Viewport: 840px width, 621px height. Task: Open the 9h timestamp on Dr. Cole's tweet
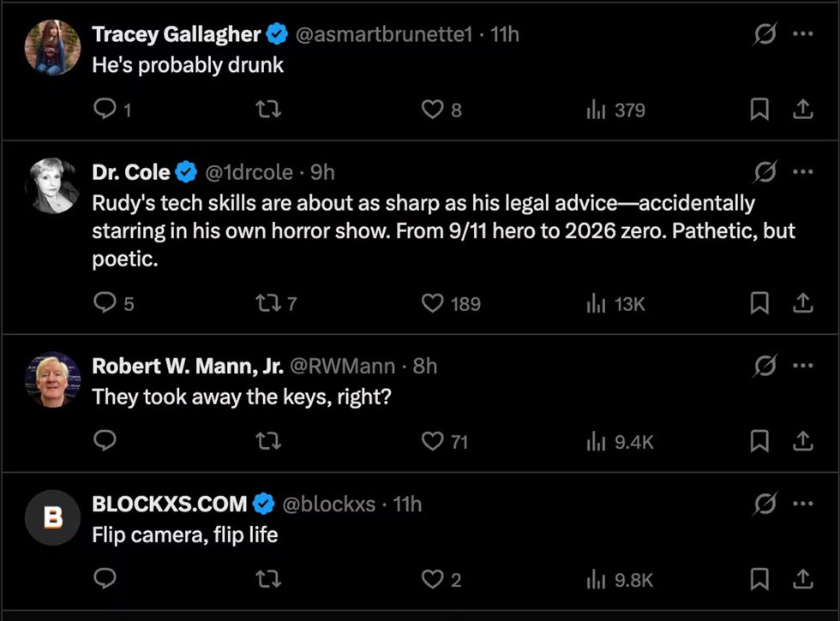coord(322,172)
